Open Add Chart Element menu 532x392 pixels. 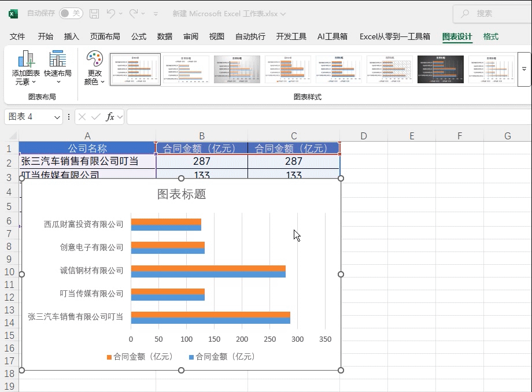pos(26,68)
